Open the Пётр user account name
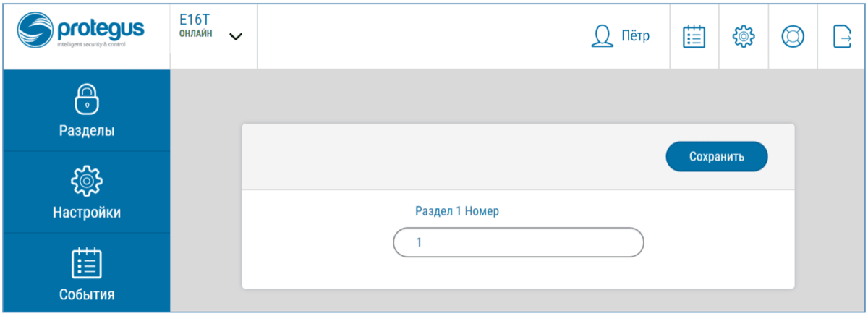 tap(635, 36)
